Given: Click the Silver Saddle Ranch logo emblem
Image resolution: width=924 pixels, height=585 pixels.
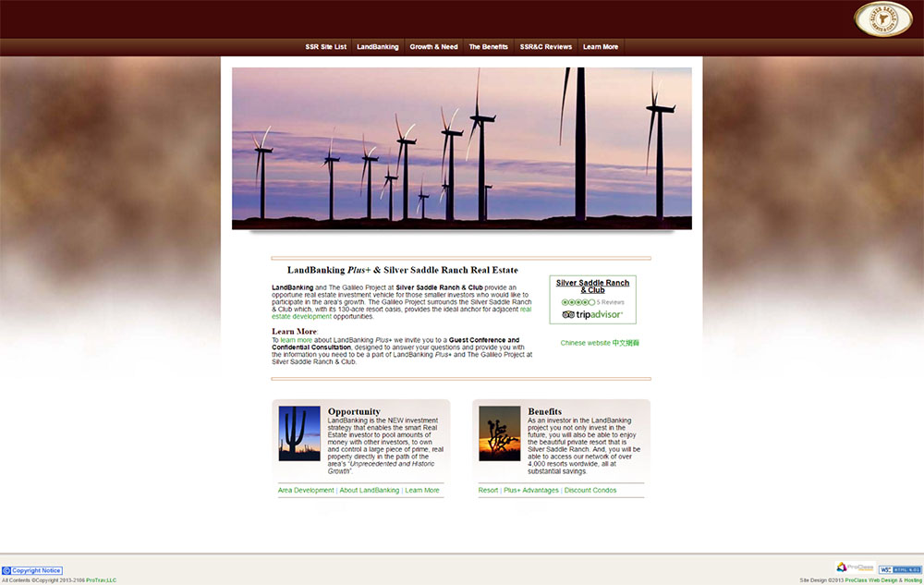Looking at the screenshot, I should click(882, 19).
